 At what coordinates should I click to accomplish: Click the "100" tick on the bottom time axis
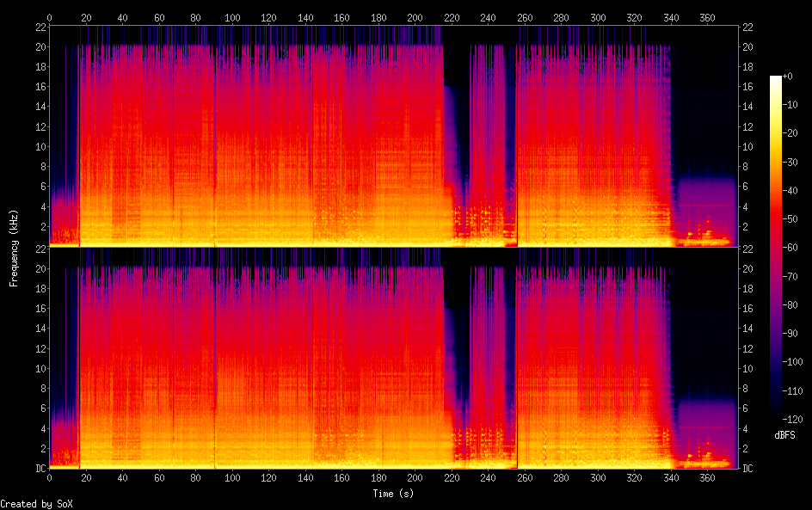point(232,478)
